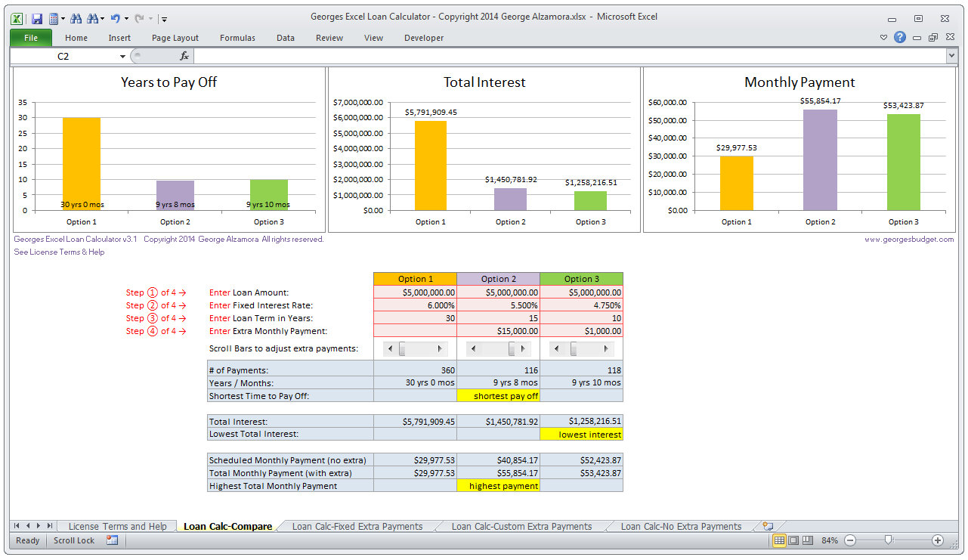Click the macro recording icon in status bar
The image size is (968, 560).
113,540
